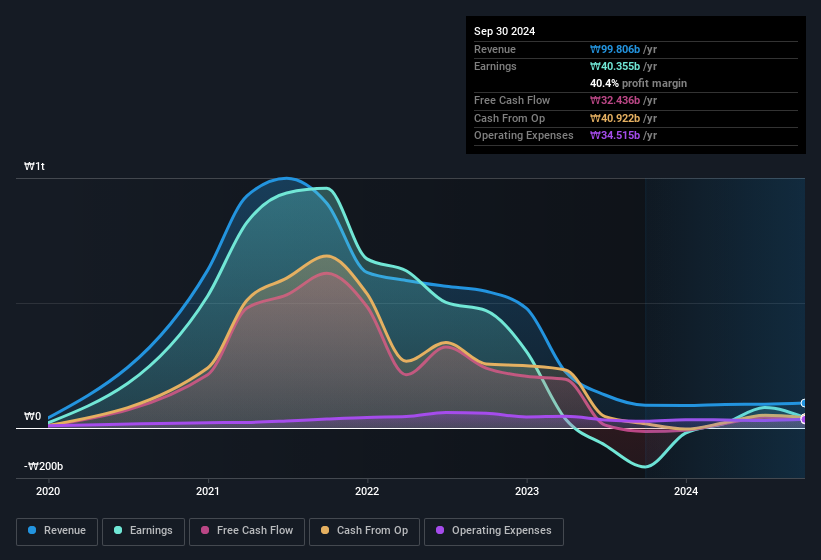Click the Operating Expenses label in tooltip
This screenshot has width=821, height=560.
click(524, 135)
